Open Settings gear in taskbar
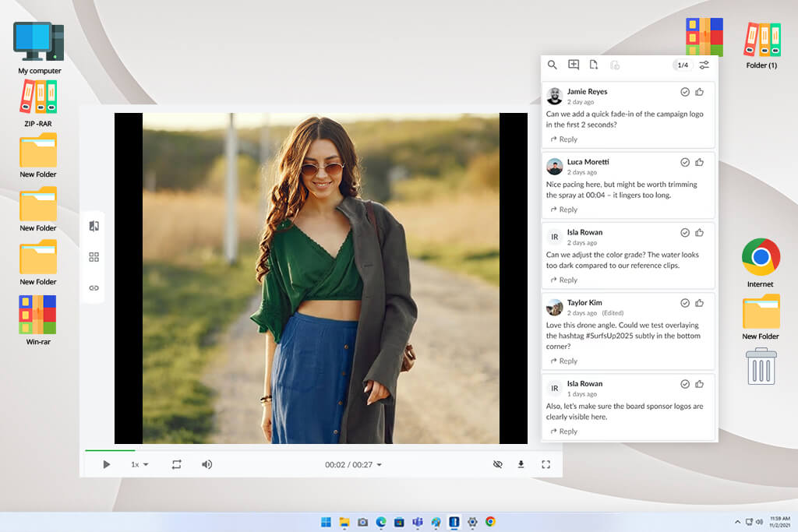The width and height of the screenshot is (798, 532). pyautogui.click(x=472, y=522)
